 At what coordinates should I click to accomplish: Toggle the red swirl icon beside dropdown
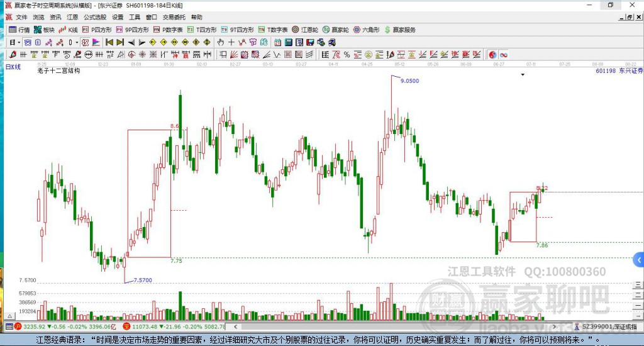click(85, 42)
